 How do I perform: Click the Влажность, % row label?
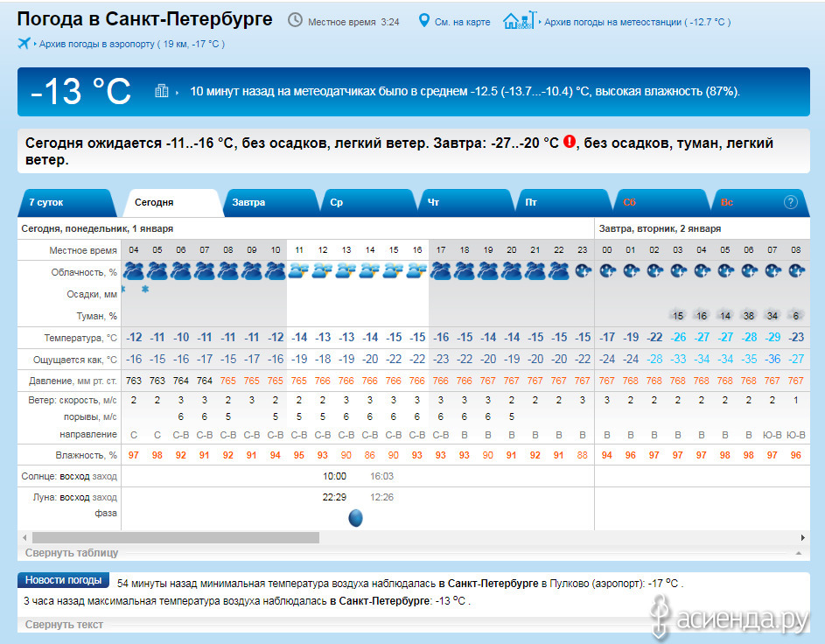tap(87, 455)
